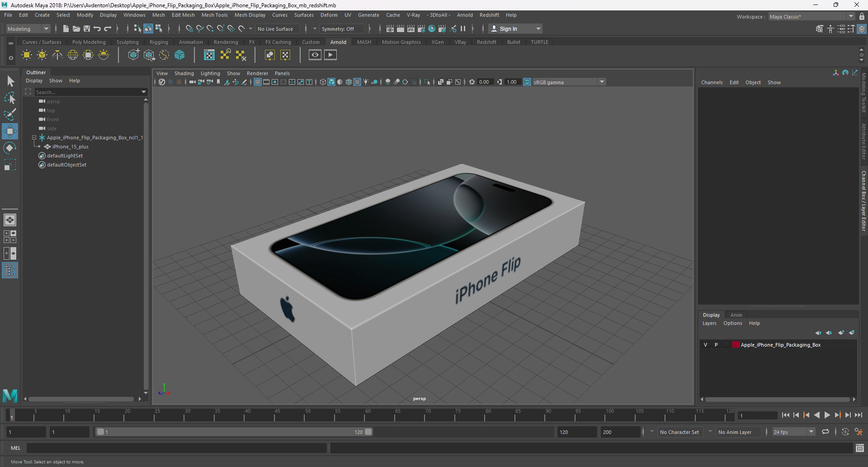Image resolution: width=868 pixels, height=467 pixels.
Task: Switch to the Rendering shelf tab
Action: pos(226,42)
